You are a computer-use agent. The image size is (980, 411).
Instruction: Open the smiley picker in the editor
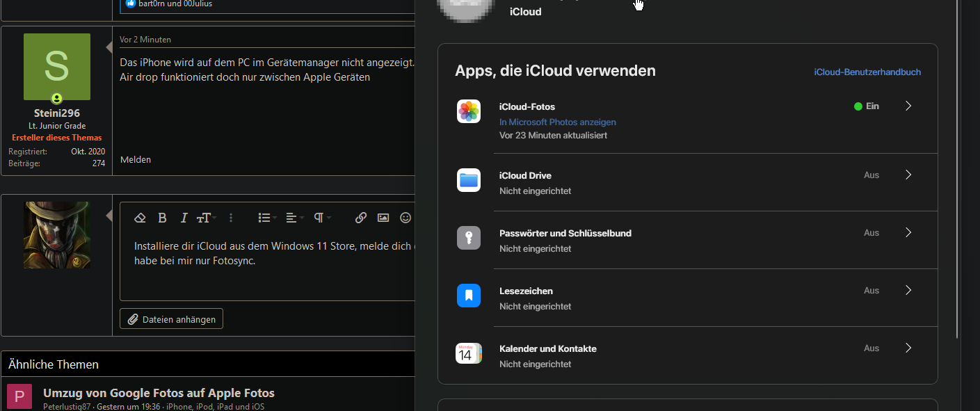[405, 217]
